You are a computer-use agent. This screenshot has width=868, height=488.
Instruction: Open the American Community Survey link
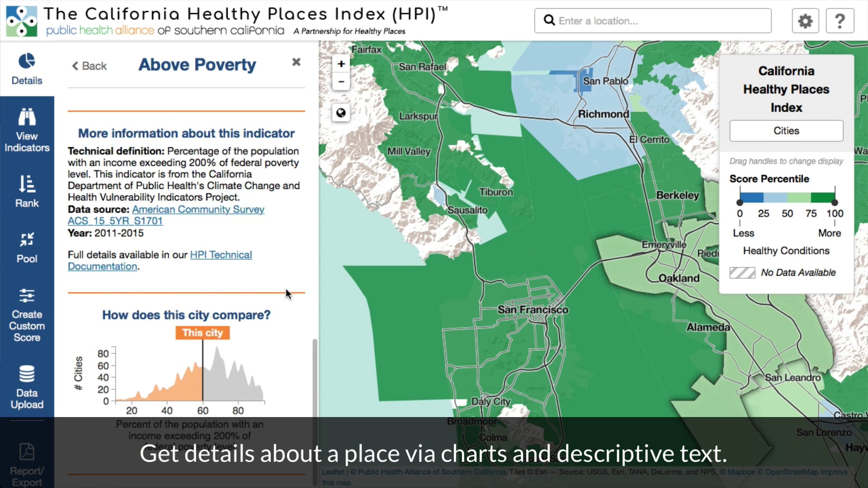pos(198,209)
